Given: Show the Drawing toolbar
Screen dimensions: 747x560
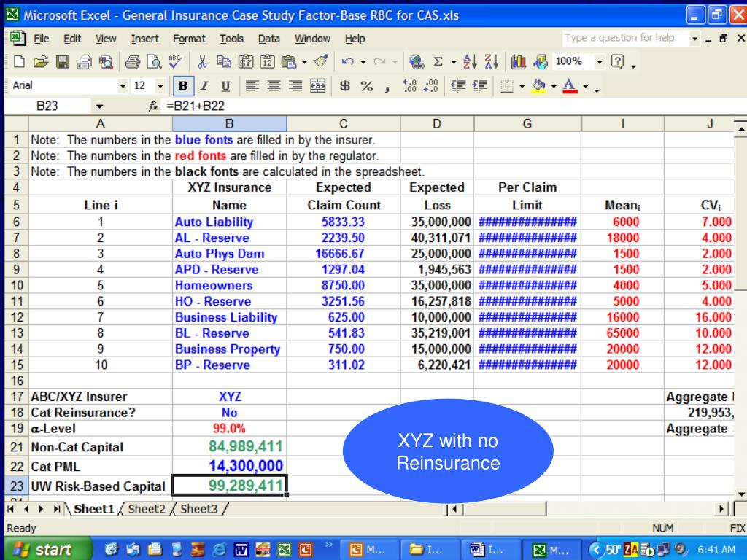Looking at the screenshot, I should 541,61.
